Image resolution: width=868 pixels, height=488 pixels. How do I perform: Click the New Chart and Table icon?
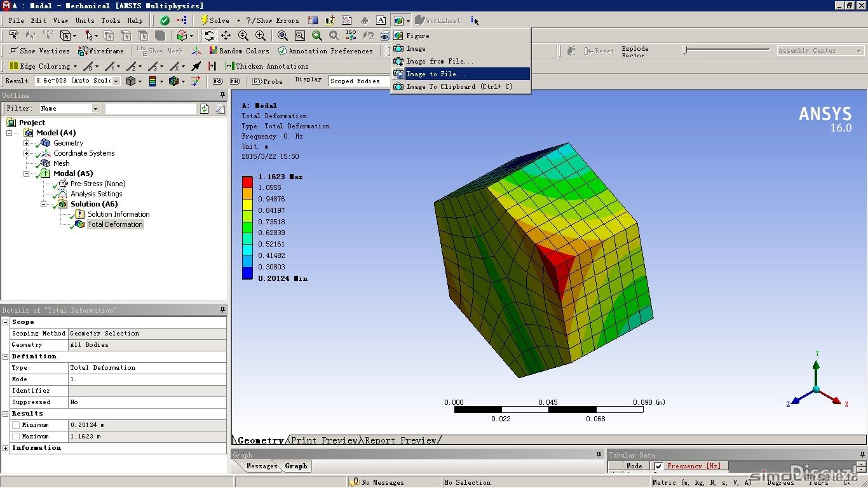347,20
